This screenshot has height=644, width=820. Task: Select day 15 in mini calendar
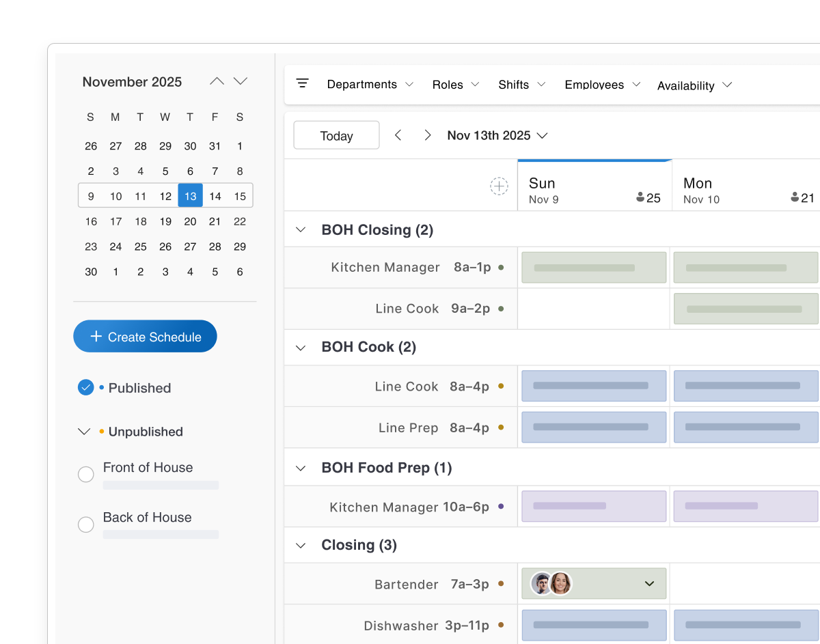[x=240, y=196]
